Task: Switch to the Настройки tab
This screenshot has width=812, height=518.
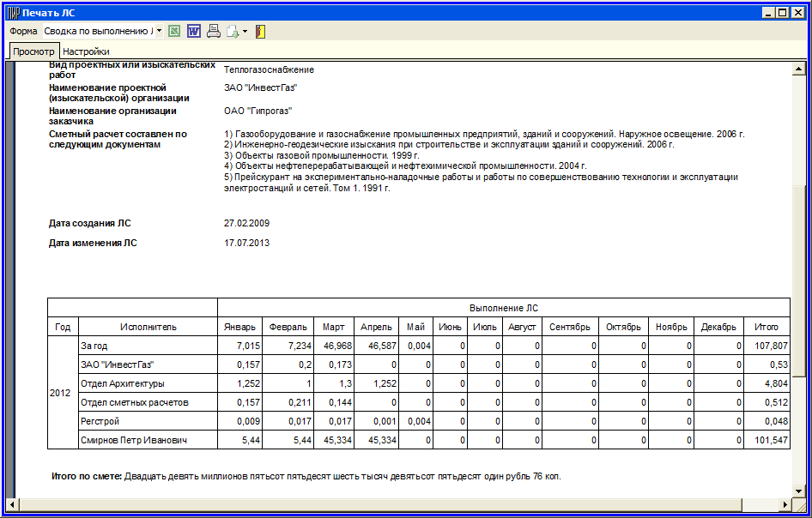Action: coord(86,51)
